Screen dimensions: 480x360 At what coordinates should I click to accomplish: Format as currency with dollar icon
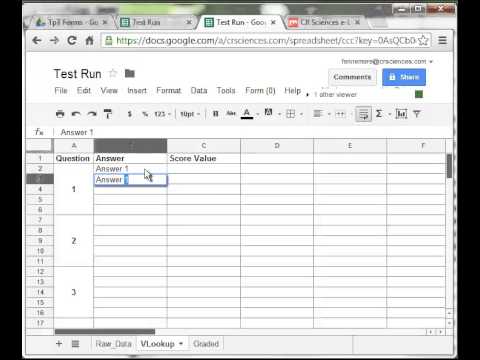pyautogui.click(x=130, y=114)
